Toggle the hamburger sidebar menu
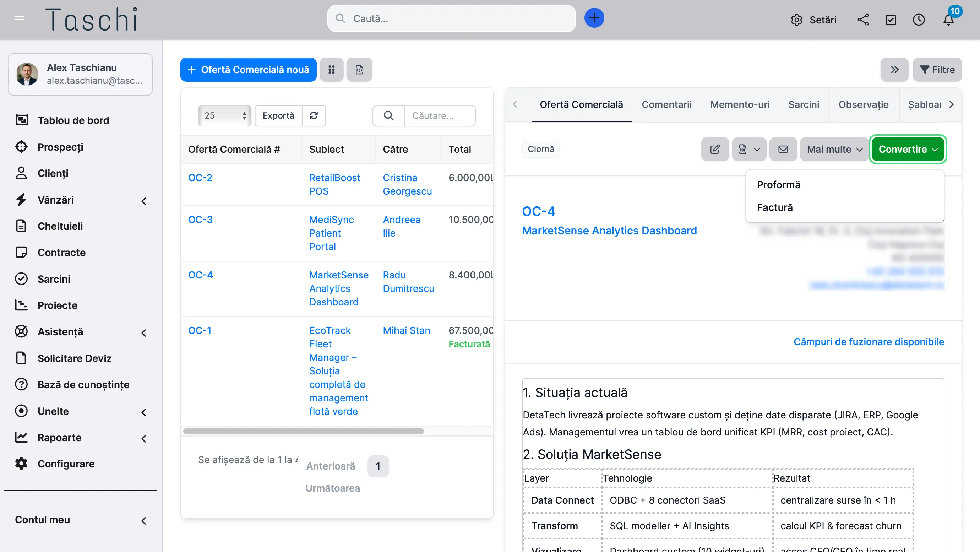 [x=19, y=19]
